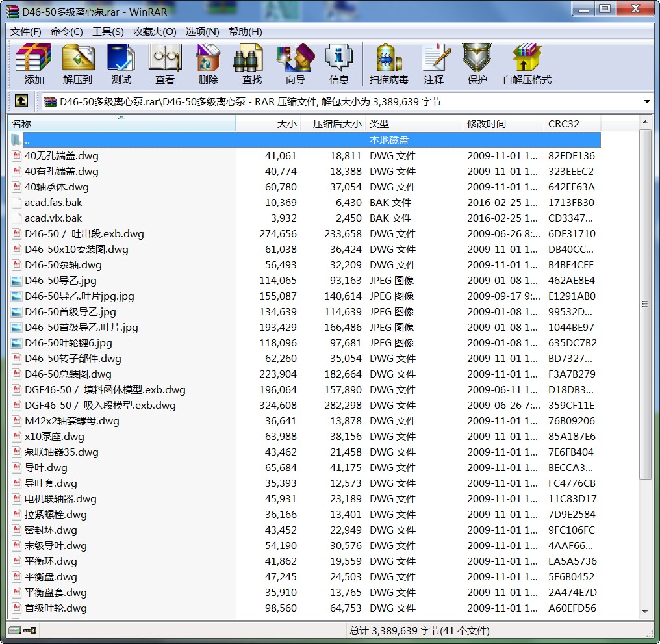Click the Protect (保护) shield icon
Image resolution: width=660 pixels, height=644 pixels.
tap(477, 64)
